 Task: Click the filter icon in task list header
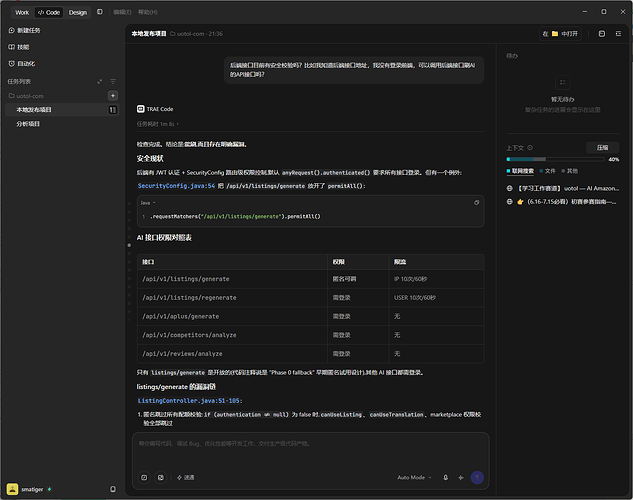[113, 82]
